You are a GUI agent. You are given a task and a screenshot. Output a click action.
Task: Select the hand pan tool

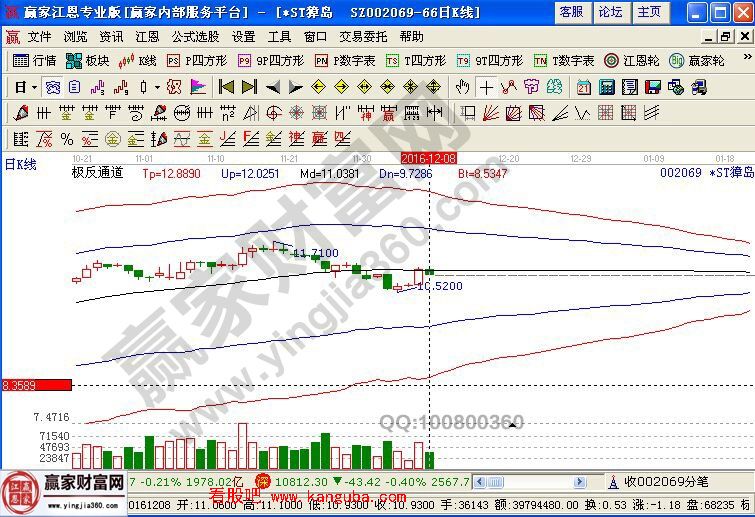[463, 87]
